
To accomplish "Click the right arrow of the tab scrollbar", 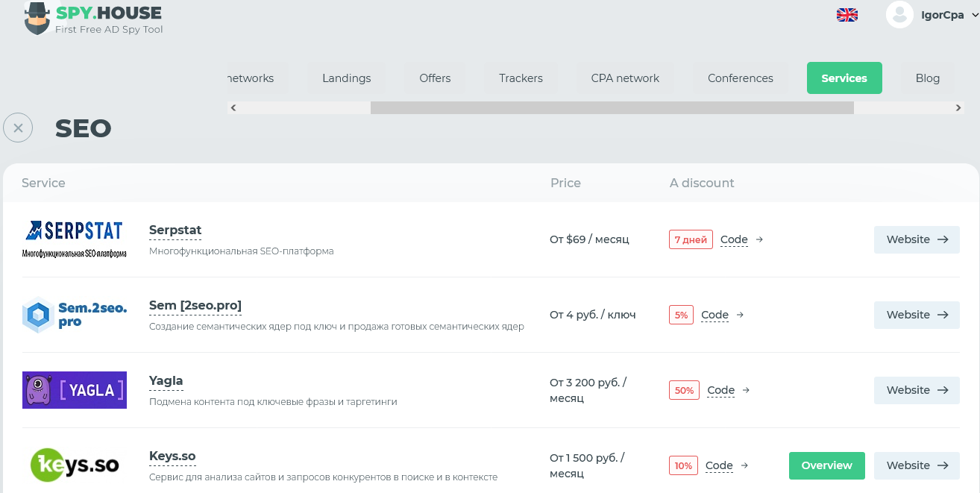I will pos(958,108).
